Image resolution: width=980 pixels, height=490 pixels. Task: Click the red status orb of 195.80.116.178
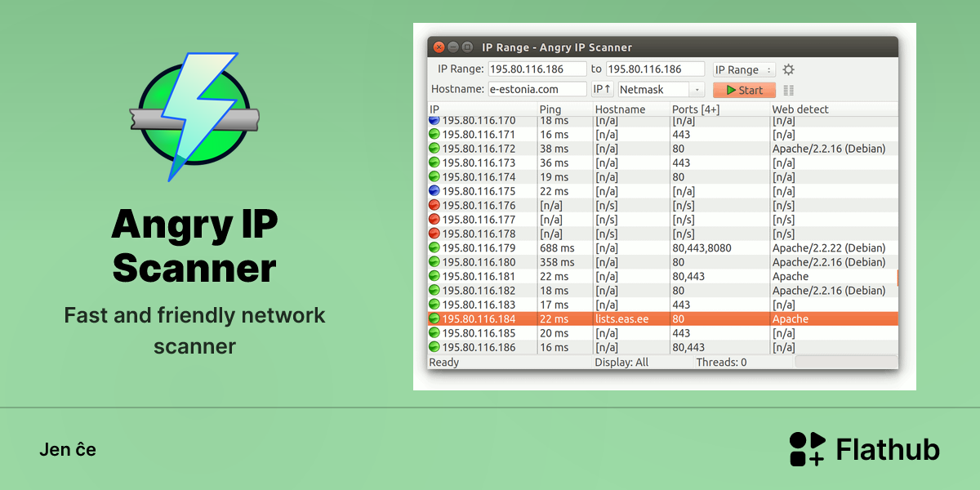point(434,234)
